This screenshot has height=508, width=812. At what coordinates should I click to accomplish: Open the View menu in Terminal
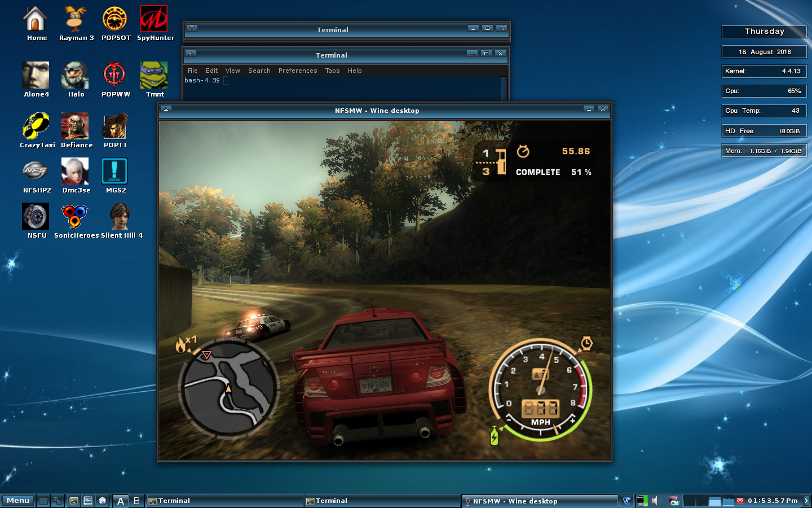pyautogui.click(x=232, y=71)
